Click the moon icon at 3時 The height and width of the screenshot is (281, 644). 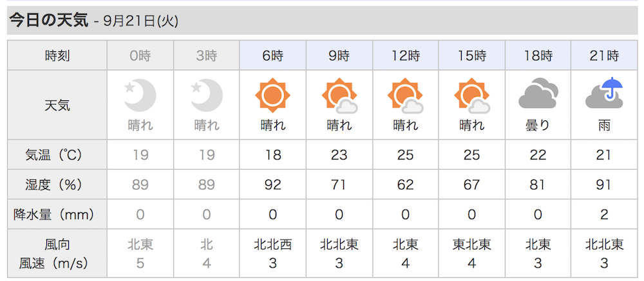[x=207, y=95]
